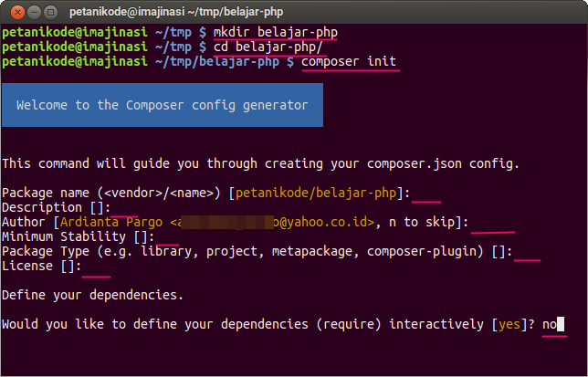Image resolution: width=588 pixels, height=377 pixels.
Task: Click the blue Composer config generator banner
Action: pyautogui.click(x=163, y=105)
